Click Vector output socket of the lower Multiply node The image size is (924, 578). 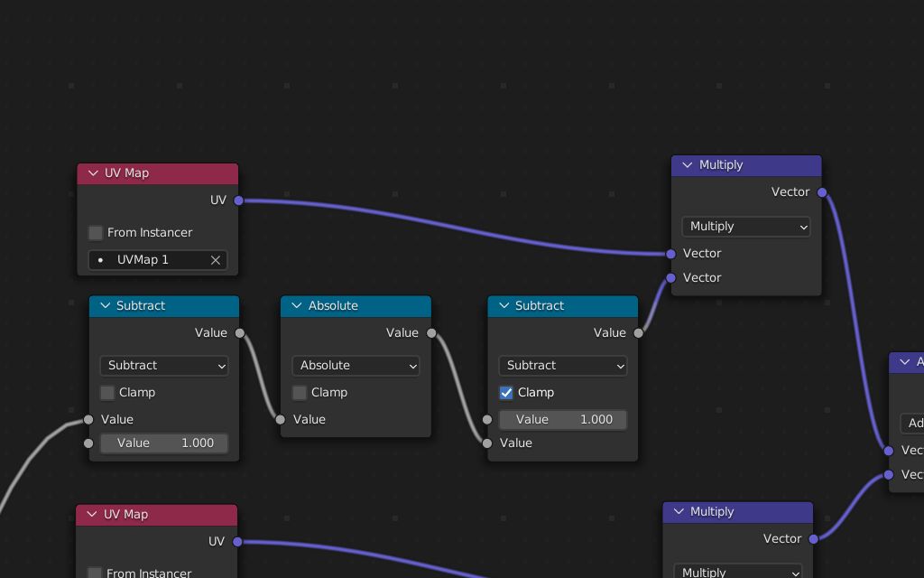pyautogui.click(x=814, y=538)
